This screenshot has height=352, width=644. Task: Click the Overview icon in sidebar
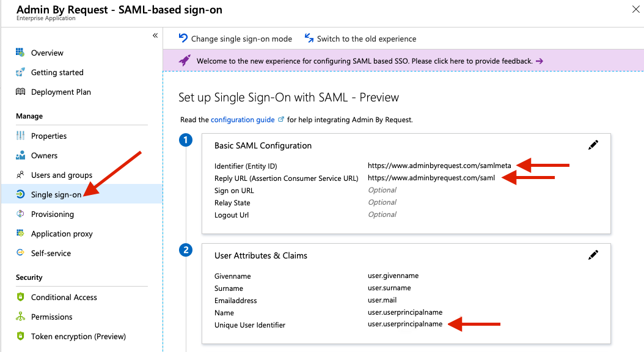pos(20,53)
